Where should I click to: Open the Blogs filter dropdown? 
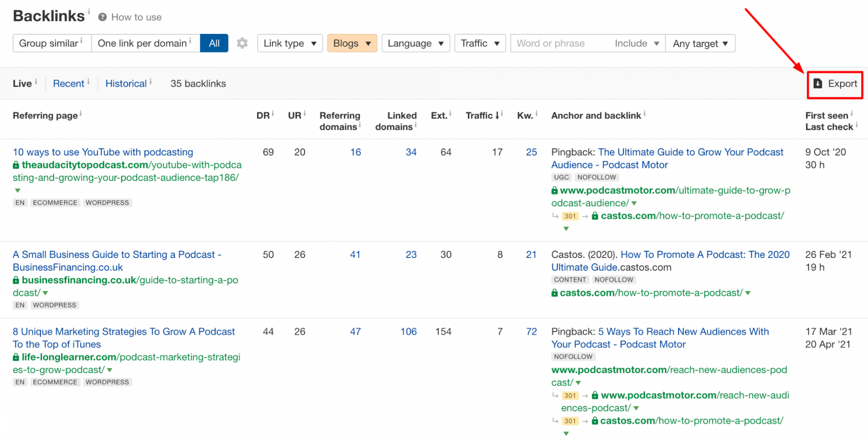coord(352,43)
